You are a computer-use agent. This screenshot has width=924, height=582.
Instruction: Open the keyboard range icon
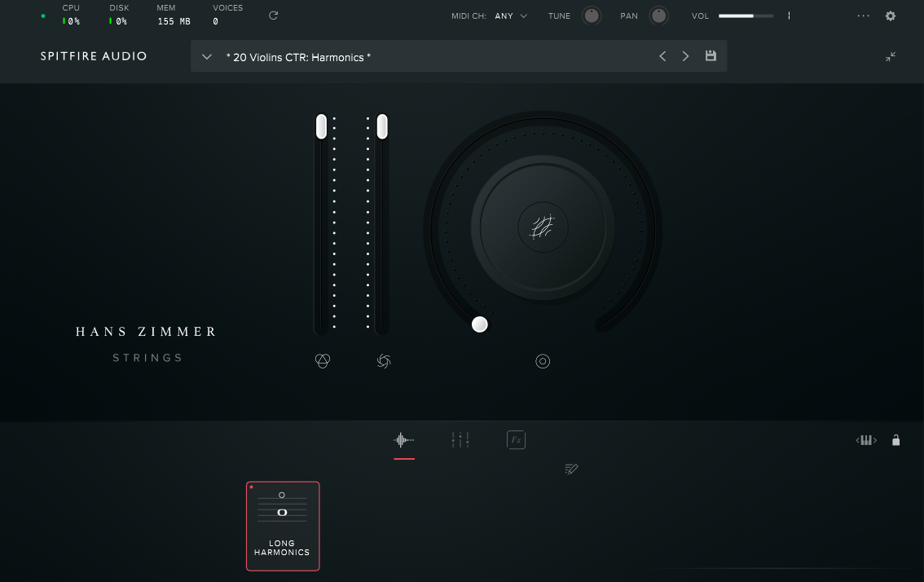pos(866,440)
